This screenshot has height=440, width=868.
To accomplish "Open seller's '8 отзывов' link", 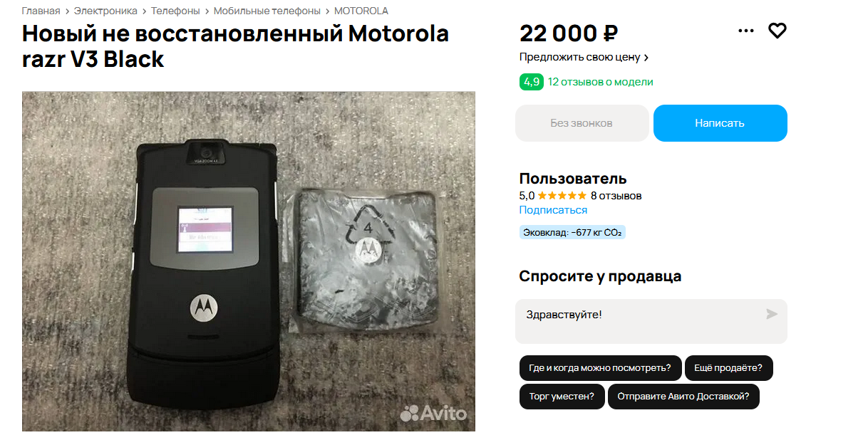I will pyautogui.click(x=616, y=195).
